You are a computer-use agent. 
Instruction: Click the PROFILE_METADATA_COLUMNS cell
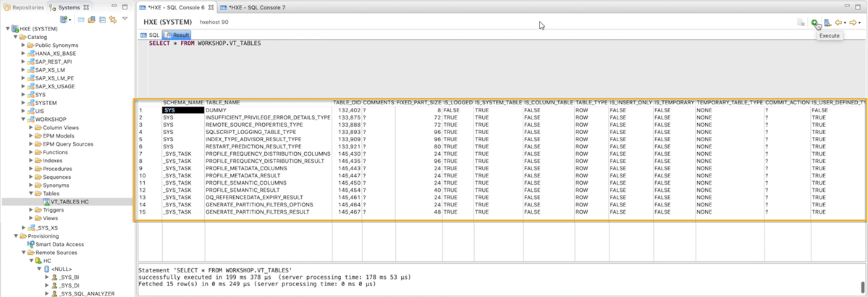pos(268,168)
